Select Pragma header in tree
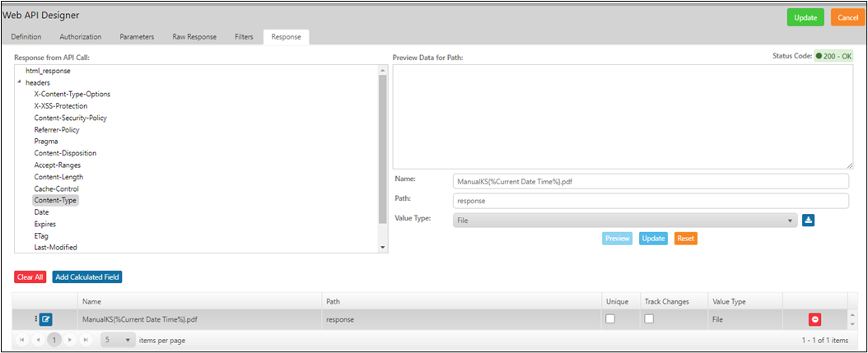Image resolution: width=868 pixels, height=353 pixels. [x=46, y=142]
